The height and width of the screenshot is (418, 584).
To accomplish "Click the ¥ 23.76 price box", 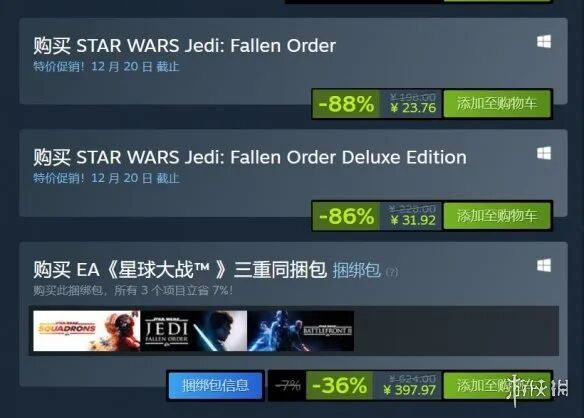I will 411,104.
